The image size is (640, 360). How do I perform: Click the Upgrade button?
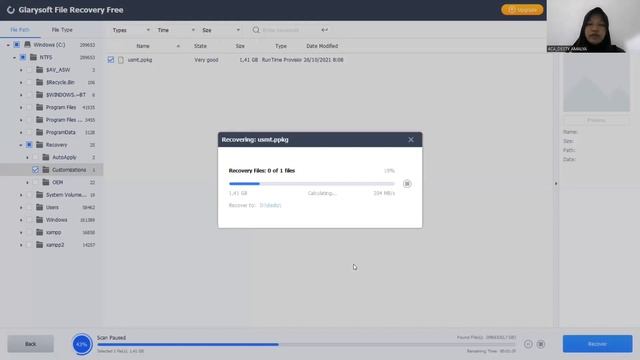(522, 10)
